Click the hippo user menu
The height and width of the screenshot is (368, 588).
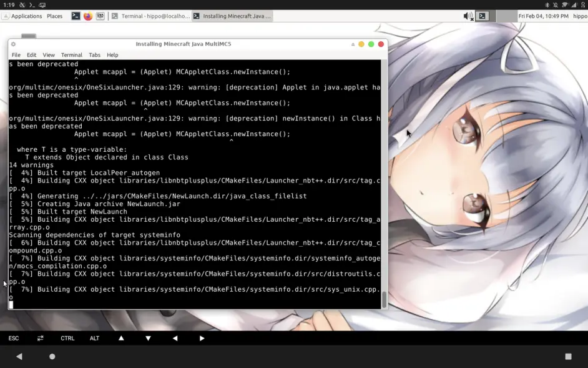point(580,16)
